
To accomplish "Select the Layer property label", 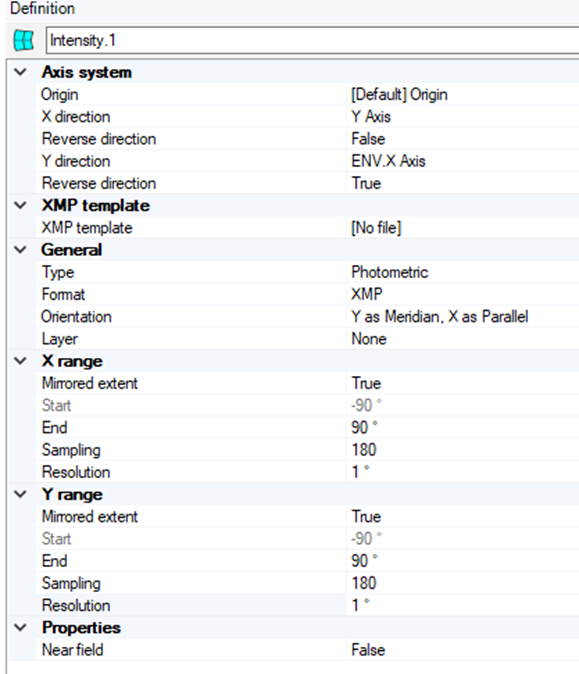I will 60,339.
